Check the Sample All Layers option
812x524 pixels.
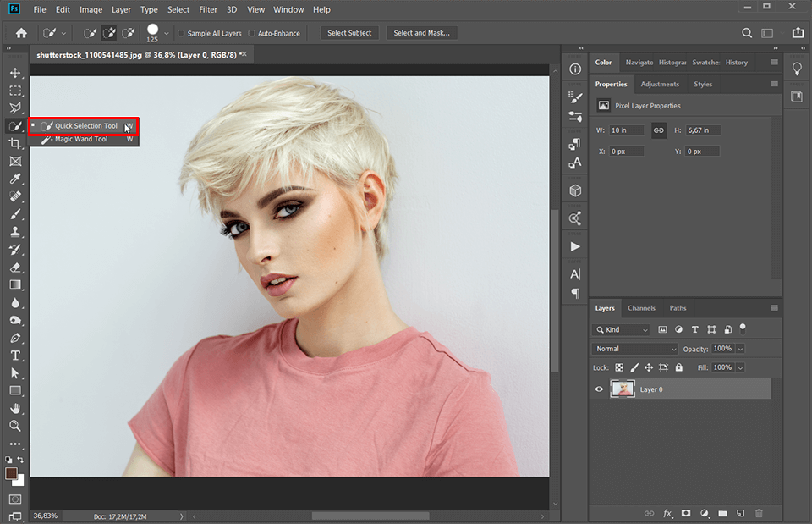[180, 32]
